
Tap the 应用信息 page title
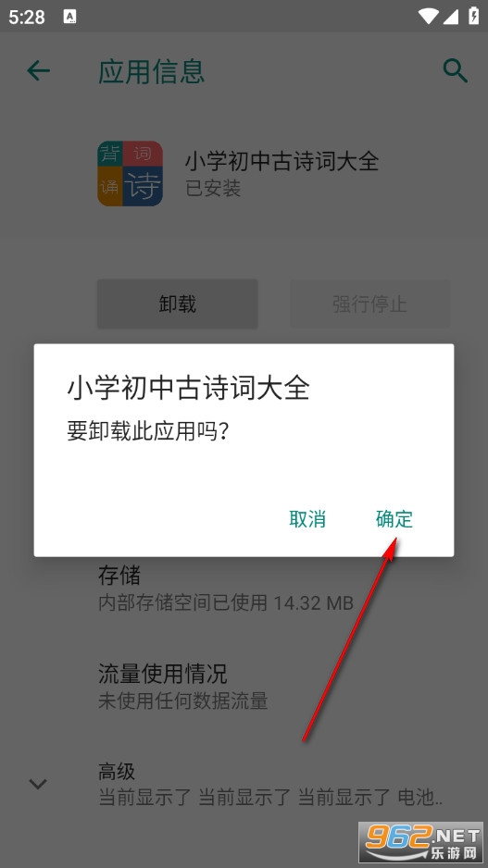[x=151, y=72]
